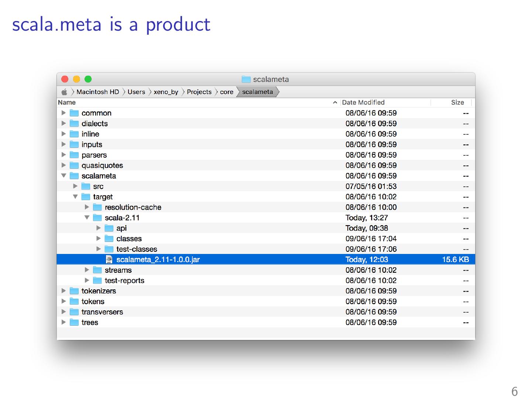The image size is (532, 399).
Task: Select the streams folder row
Action: tap(118, 270)
